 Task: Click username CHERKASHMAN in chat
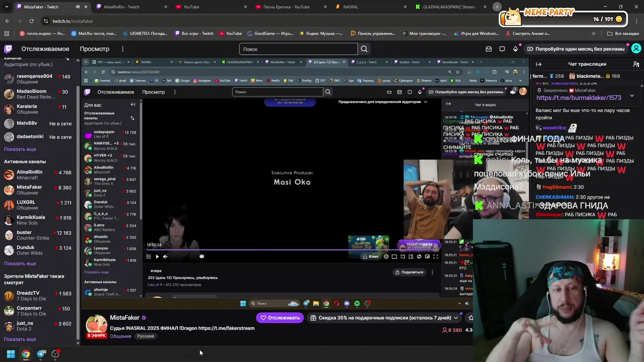[554, 197]
